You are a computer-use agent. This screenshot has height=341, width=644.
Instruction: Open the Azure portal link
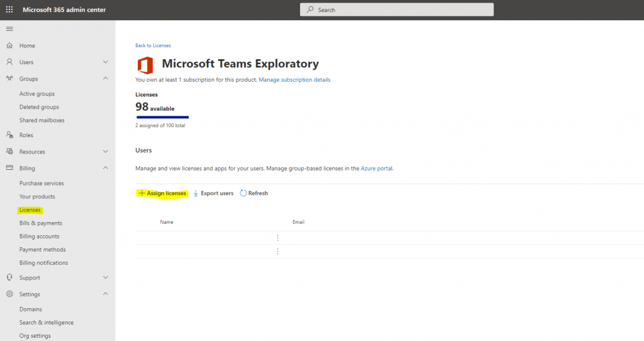point(377,169)
